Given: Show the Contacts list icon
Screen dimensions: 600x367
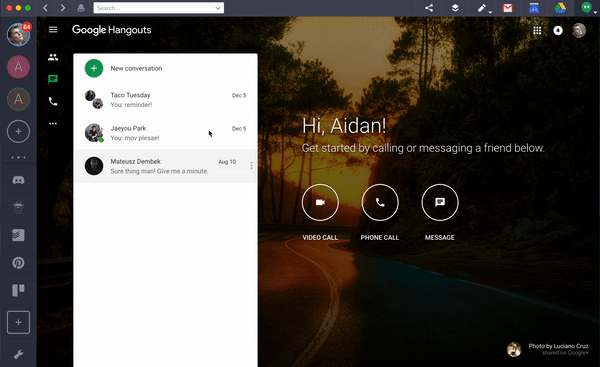Looking at the screenshot, I should coord(53,57).
